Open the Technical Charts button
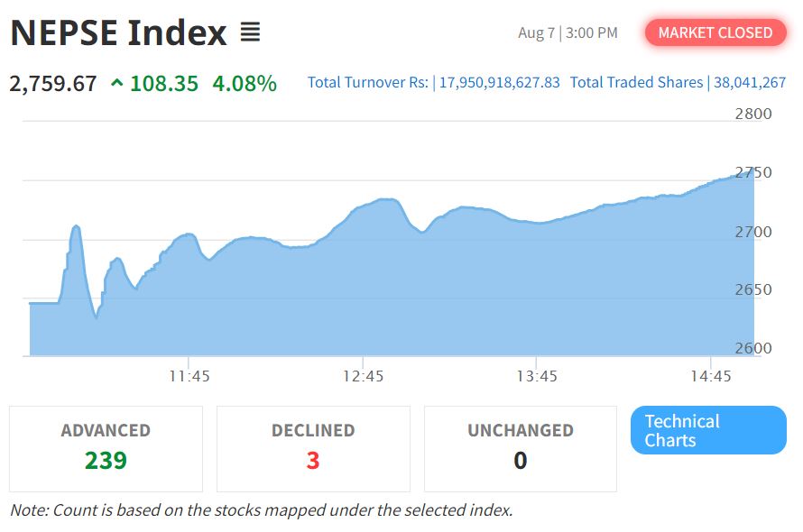Image resolution: width=803 pixels, height=532 pixels. 708,430
